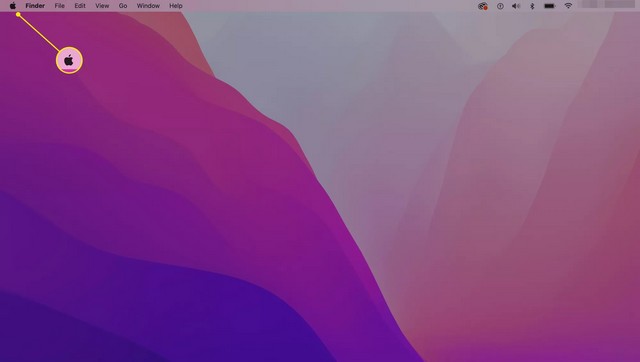
Task: Open the Go menu
Action: point(123,6)
